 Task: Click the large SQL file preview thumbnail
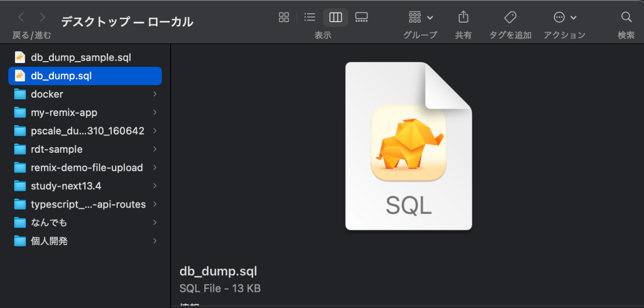[x=408, y=146]
